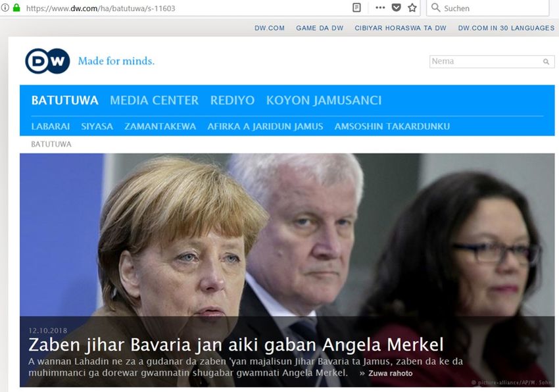Click the green secure connection padlock

point(16,9)
